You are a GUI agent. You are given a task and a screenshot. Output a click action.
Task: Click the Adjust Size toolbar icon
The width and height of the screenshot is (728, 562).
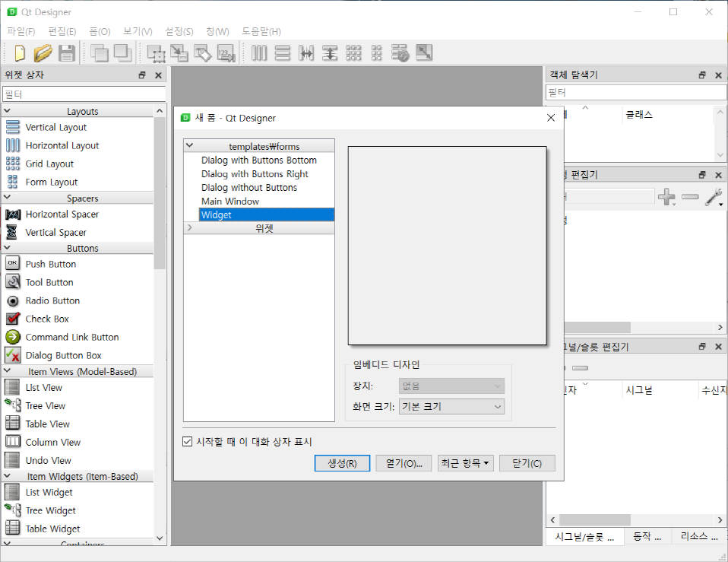(x=423, y=53)
